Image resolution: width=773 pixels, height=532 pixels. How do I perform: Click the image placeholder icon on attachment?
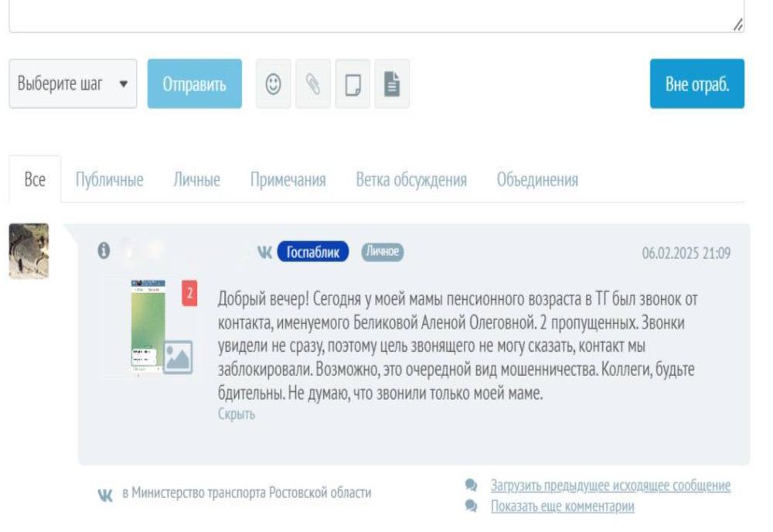pyautogui.click(x=178, y=356)
